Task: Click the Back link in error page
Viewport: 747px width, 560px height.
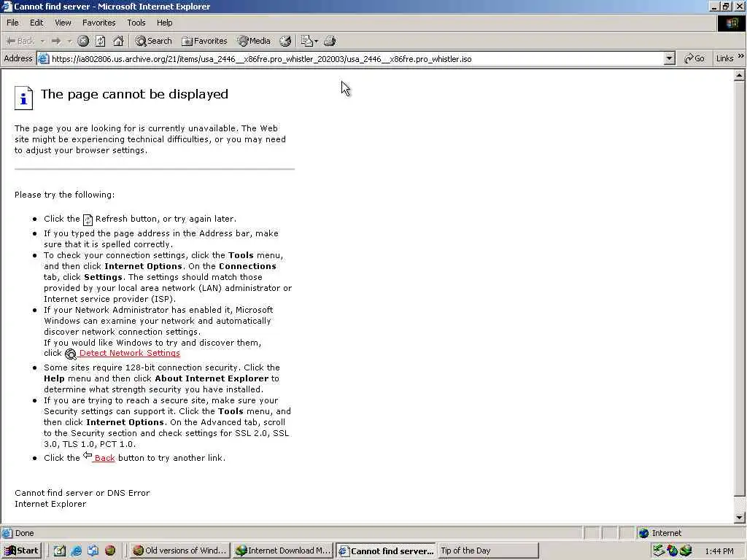Action: 104,458
